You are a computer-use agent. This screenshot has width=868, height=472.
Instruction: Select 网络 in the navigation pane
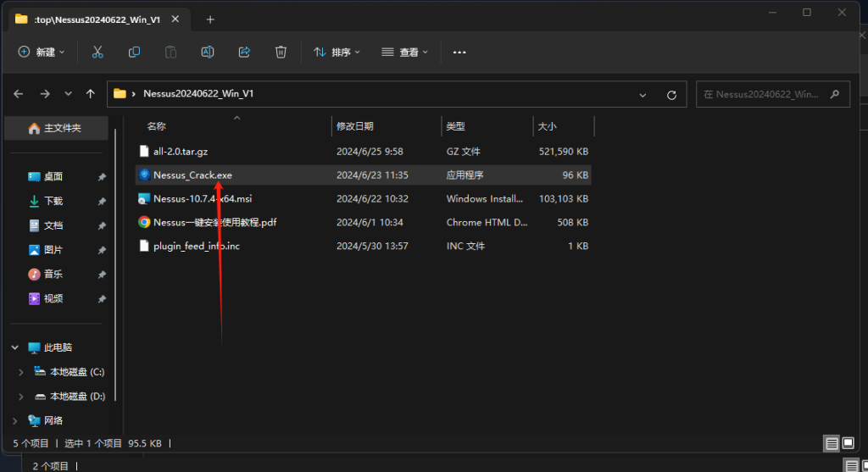coord(53,420)
